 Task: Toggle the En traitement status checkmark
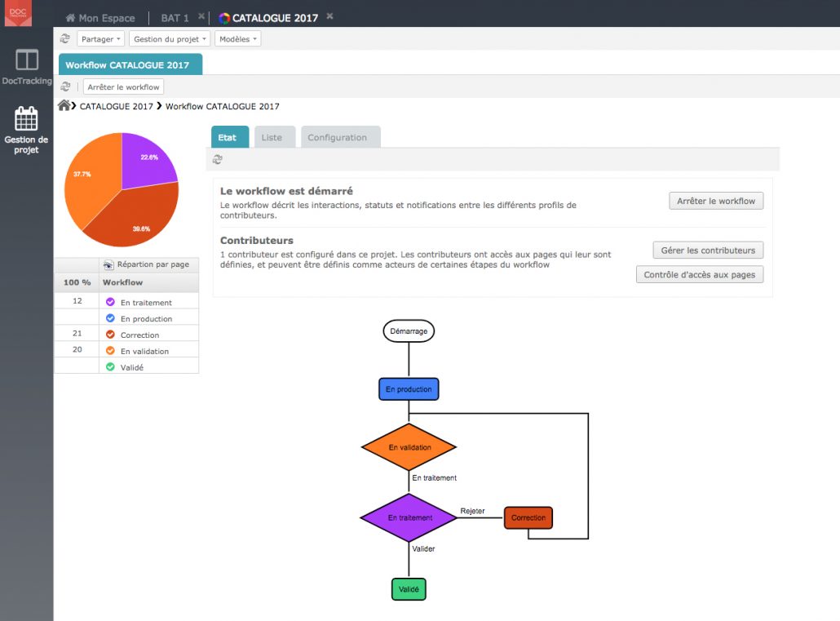[110, 302]
